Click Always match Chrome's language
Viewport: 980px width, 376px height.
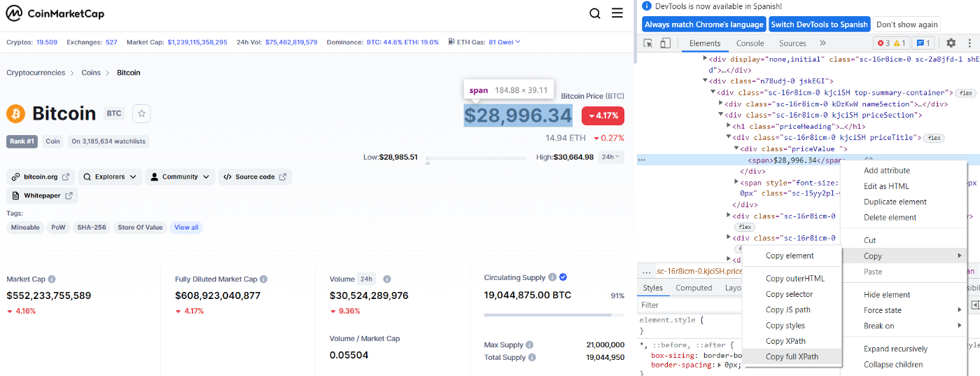coord(703,25)
